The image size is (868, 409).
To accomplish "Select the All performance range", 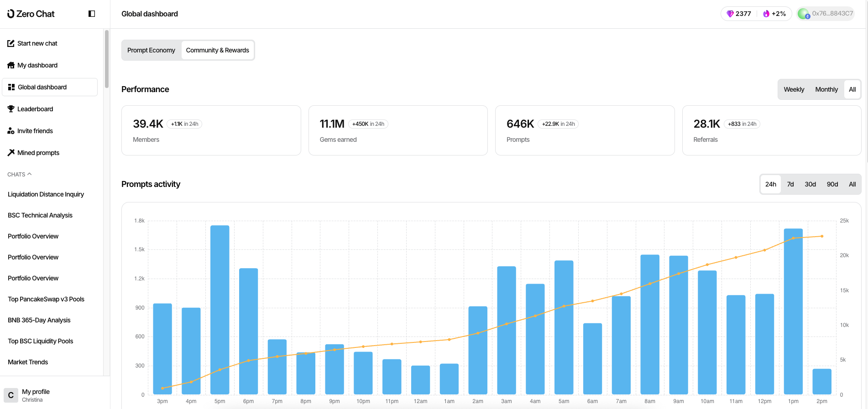I will coord(852,89).
